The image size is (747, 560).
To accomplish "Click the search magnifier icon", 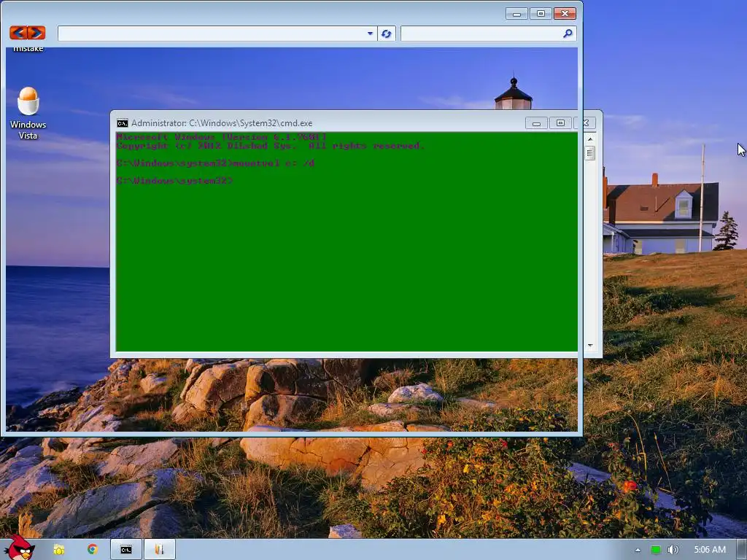I will [x=568, y=34].
